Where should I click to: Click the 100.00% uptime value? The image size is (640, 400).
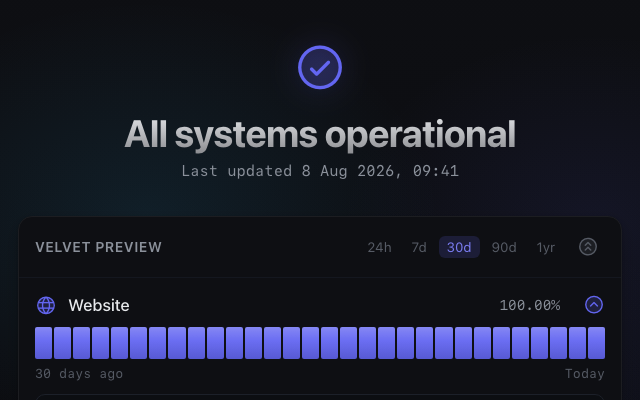(530, 305)
